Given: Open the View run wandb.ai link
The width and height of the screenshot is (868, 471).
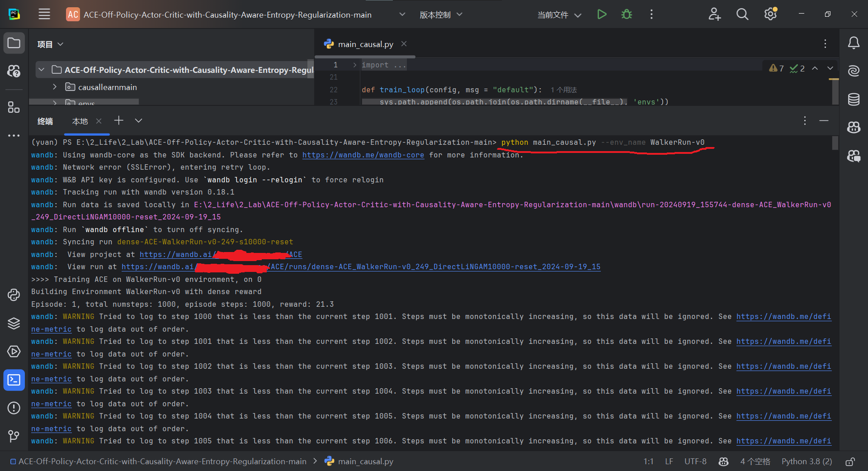Looking at the screenshot, I should (361, 266).
